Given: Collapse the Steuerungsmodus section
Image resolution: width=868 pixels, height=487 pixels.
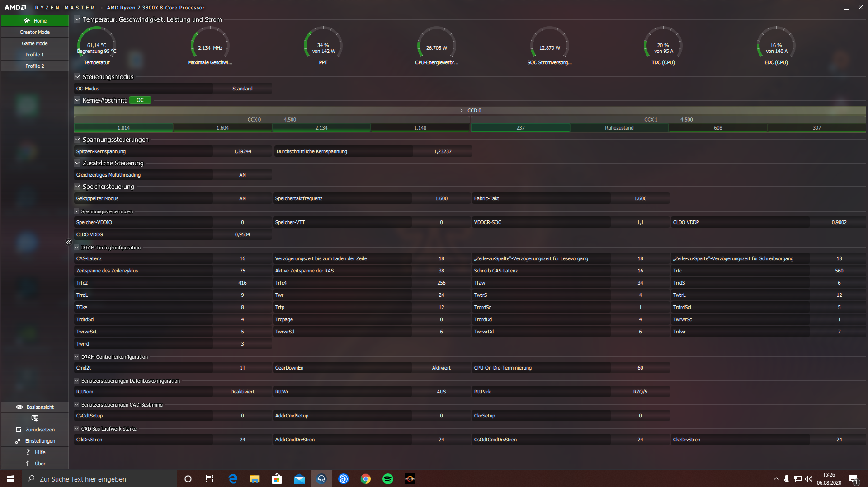Looking at the screenshot, I should point(77,77).
